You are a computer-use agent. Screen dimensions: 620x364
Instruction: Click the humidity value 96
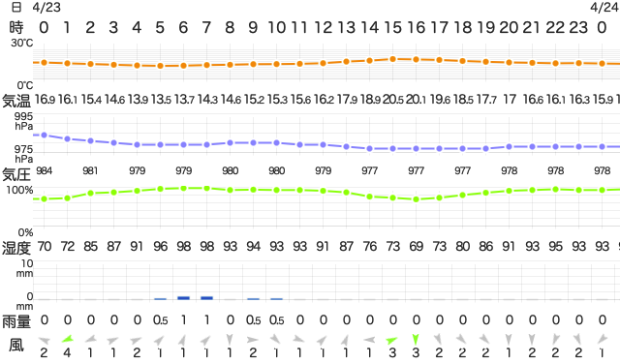point(160,247)
